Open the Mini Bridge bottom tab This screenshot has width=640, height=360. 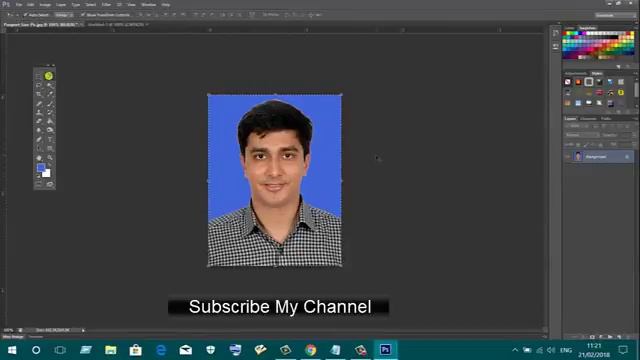point(13,337)
